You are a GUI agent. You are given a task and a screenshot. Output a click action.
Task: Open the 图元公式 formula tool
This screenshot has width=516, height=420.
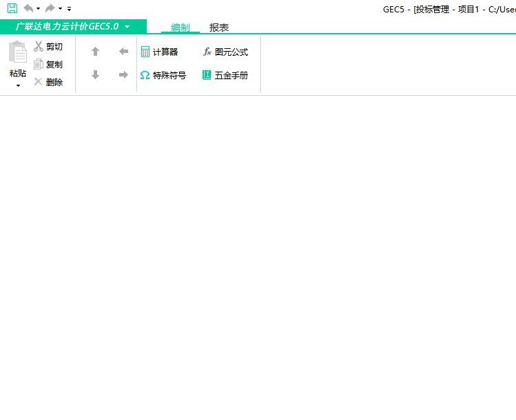click(225, 52)
